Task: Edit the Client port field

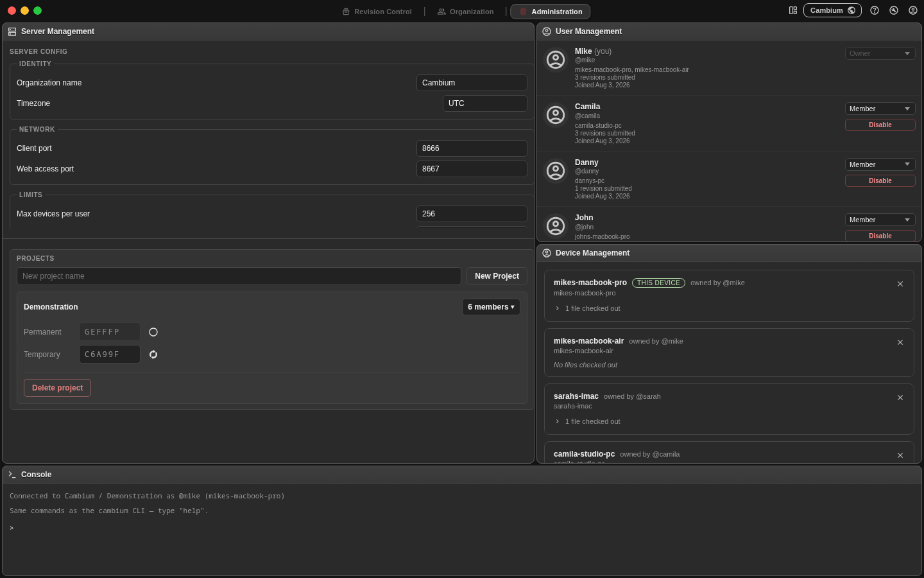Action: point(472,148)
